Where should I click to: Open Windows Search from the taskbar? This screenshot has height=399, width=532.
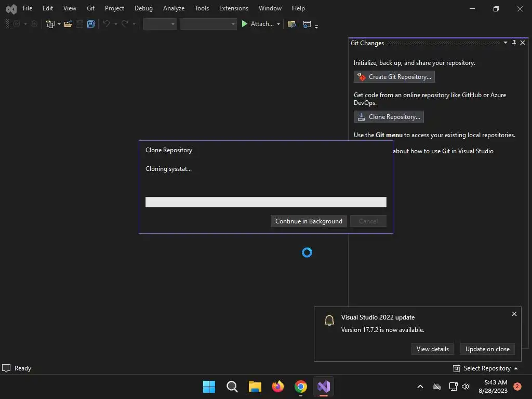pos(232,387)
